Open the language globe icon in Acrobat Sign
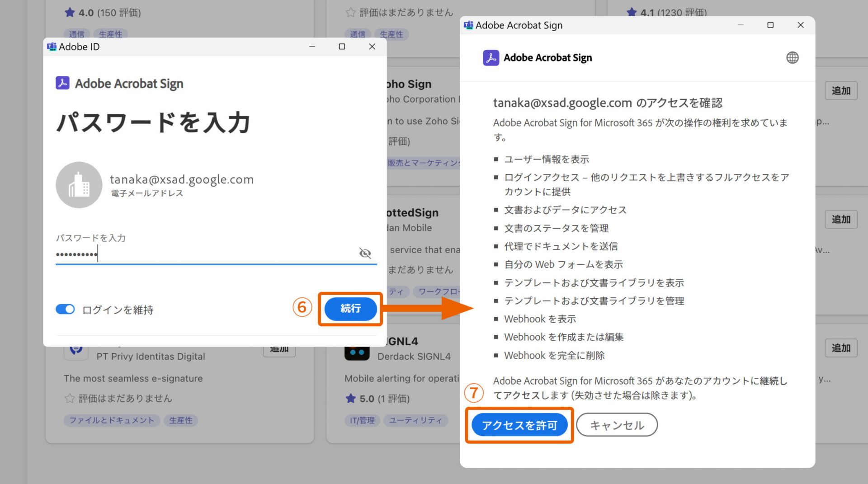The height and width of the screenshot is (484, 868). [x=792, y=58]
